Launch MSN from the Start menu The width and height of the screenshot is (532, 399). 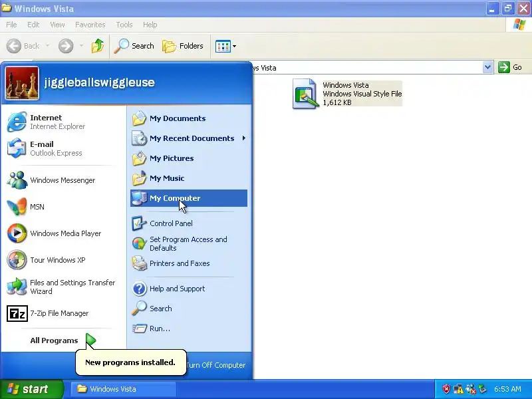[63, 207]
